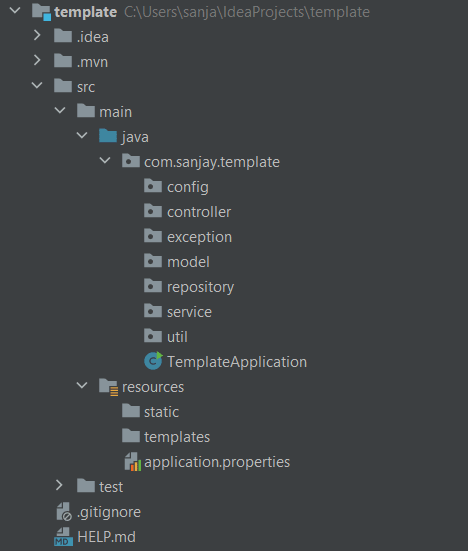Select the .idea label

click(x=93, y=37)
